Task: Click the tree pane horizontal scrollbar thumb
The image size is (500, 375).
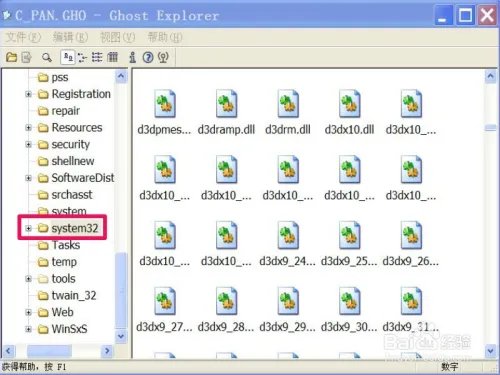Action: point(49,351)
